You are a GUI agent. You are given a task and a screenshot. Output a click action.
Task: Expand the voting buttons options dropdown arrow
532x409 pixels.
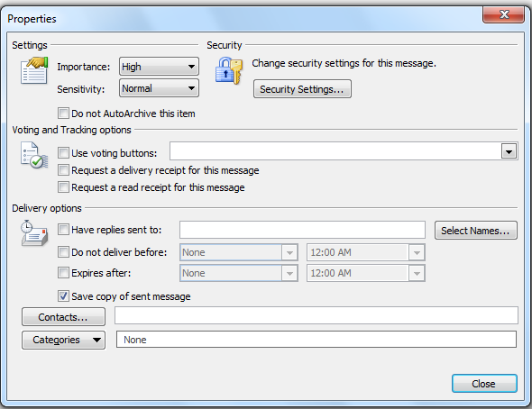[x=509, y=151]
